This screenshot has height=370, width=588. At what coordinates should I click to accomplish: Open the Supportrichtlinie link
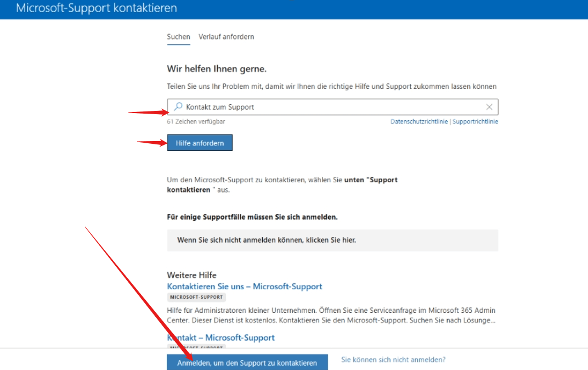tap(475, 121)
